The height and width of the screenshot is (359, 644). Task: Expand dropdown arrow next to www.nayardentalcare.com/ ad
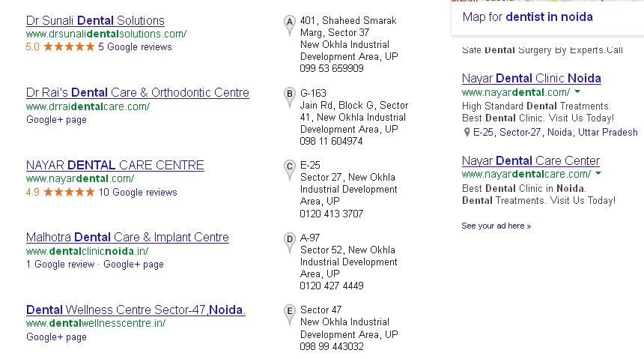(598, 175)
